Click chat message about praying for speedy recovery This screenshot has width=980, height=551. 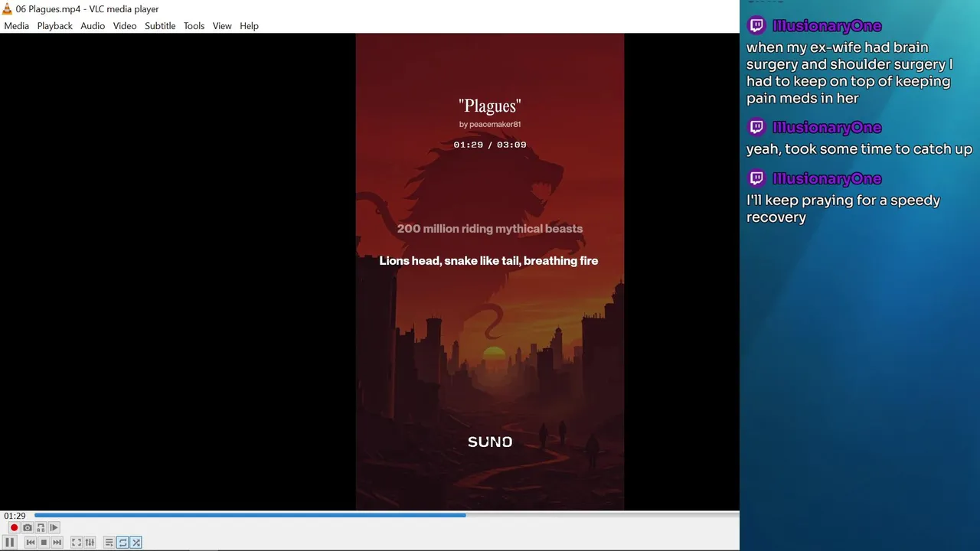tap(843, 208)
